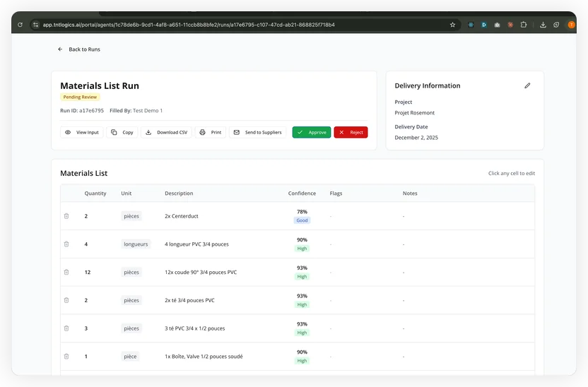Image resolution: width=588 pixels, height=387 pixels.
Task: Reject the materials list run
Action: tap(351, 132)
